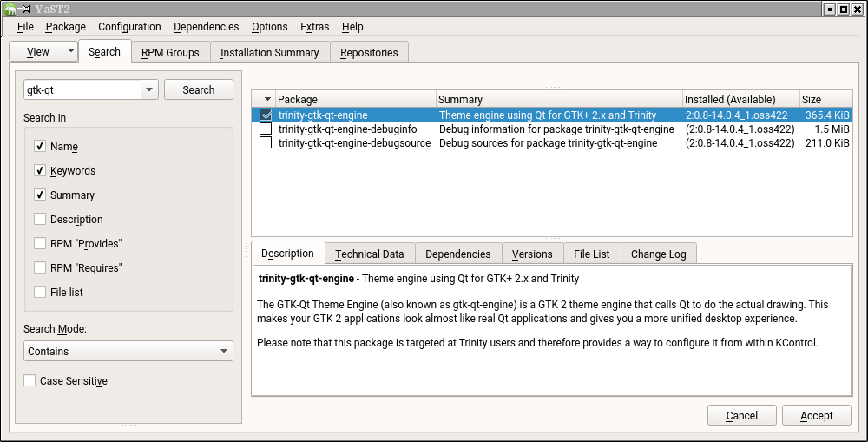This screenshot has height=442, width=868.
Task: Click the Cancel button
Action: pos(742,415)
